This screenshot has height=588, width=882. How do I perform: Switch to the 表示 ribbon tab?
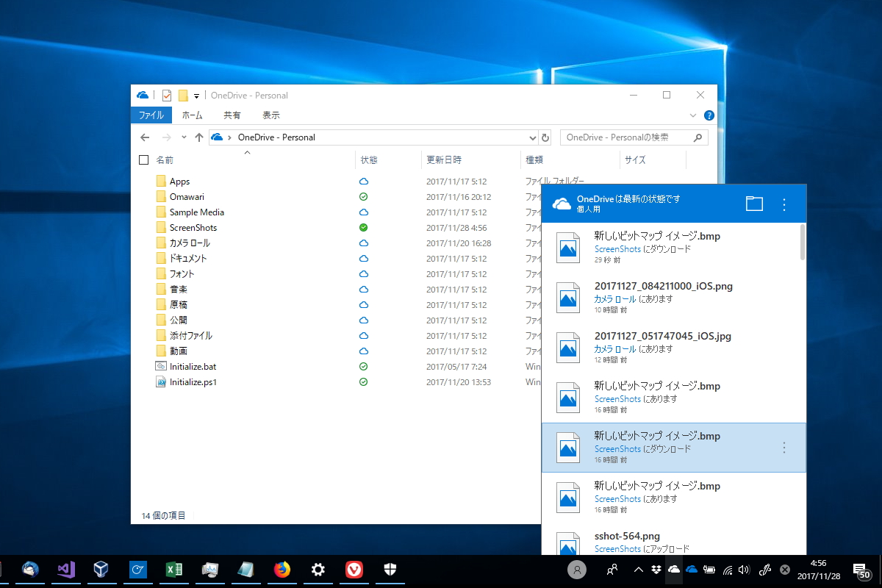pyautogui.click(x=270, y=115)
